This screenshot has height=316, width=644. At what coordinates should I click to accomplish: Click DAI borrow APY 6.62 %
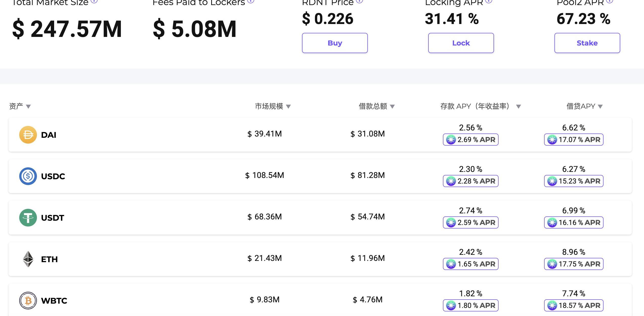pyautogui.click(x=574, y=128)
